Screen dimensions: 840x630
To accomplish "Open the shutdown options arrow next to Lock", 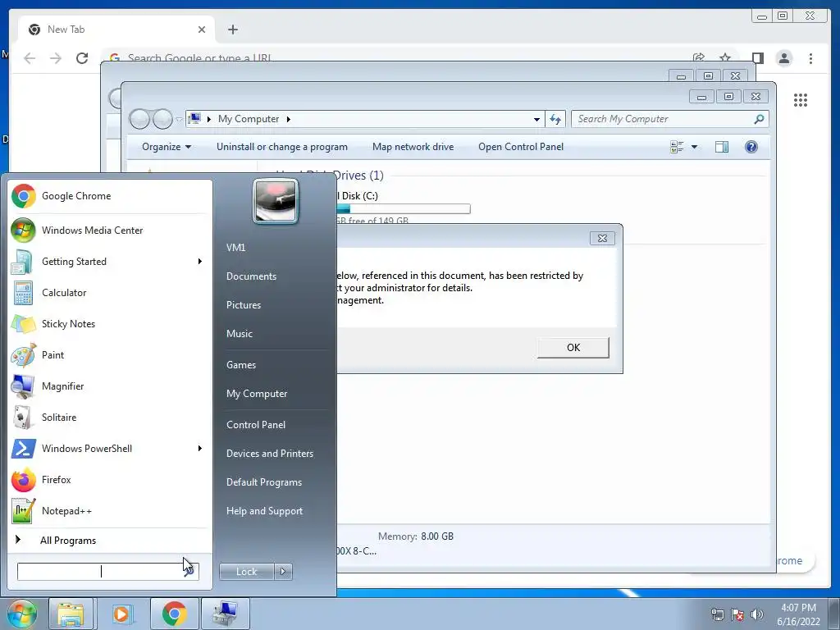I will (x=283, y=572).
